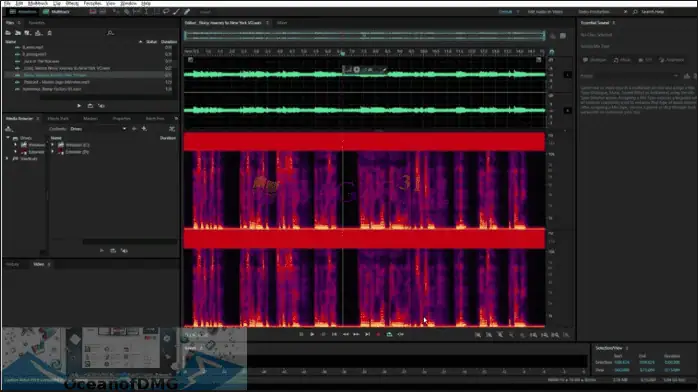Switch to Multitrack editor view
This screenshot has width=698, height=392.
57,12
